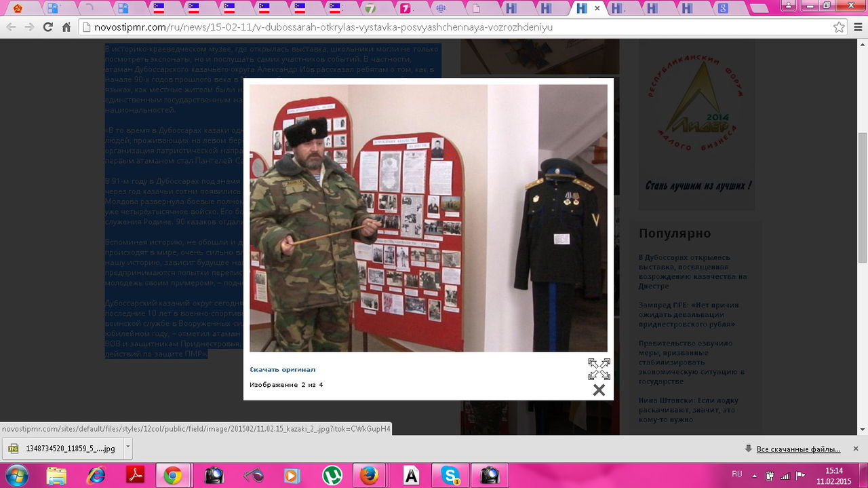Launch Internet Explorer from taskbar
The width and height of the screenshot is (868, 488).
pos(96,475)
